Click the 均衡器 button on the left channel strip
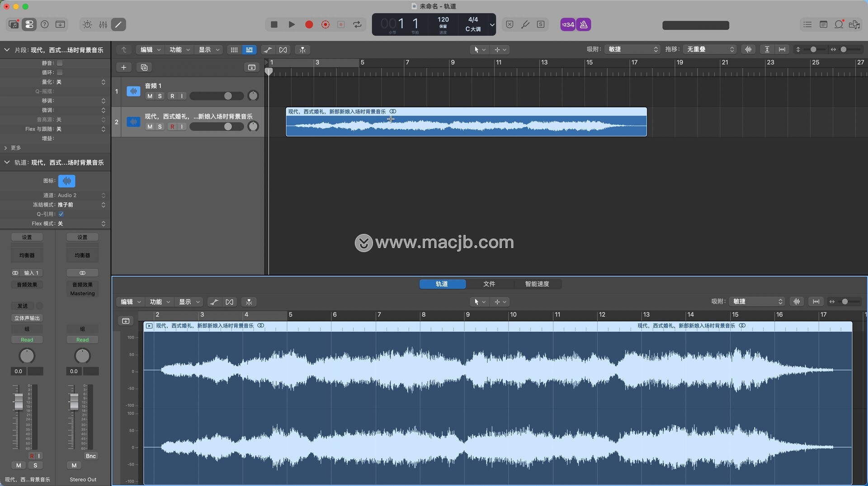This screenshot has width=868, height=486. click(x=27, y=255)
